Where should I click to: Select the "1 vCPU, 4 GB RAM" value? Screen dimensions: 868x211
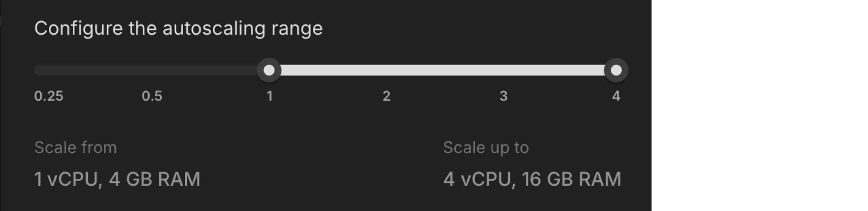tap(117, 179)
